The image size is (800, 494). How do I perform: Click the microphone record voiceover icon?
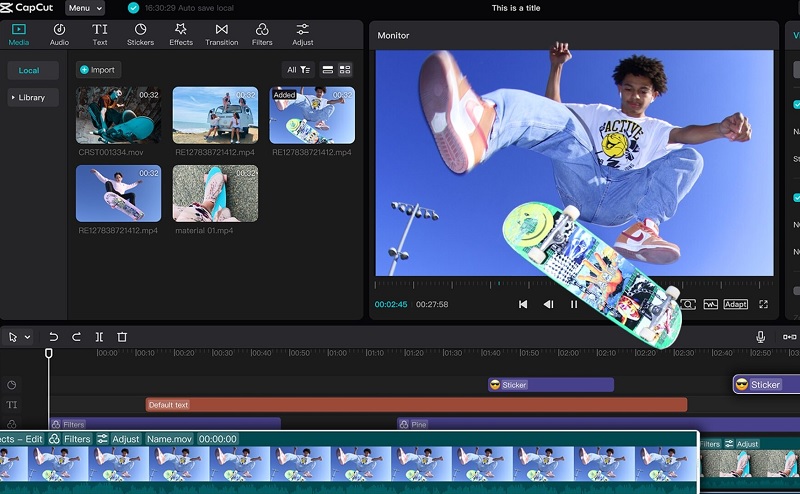760,337
